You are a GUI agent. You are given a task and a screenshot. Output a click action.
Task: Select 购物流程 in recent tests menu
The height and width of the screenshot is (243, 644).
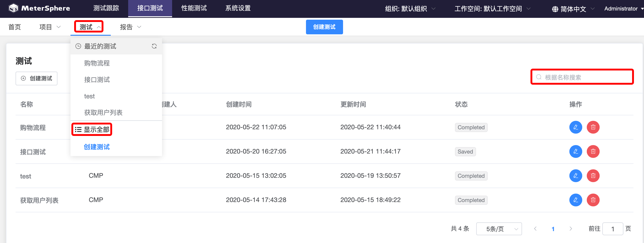pyautogui.click(x=116, y=63)
